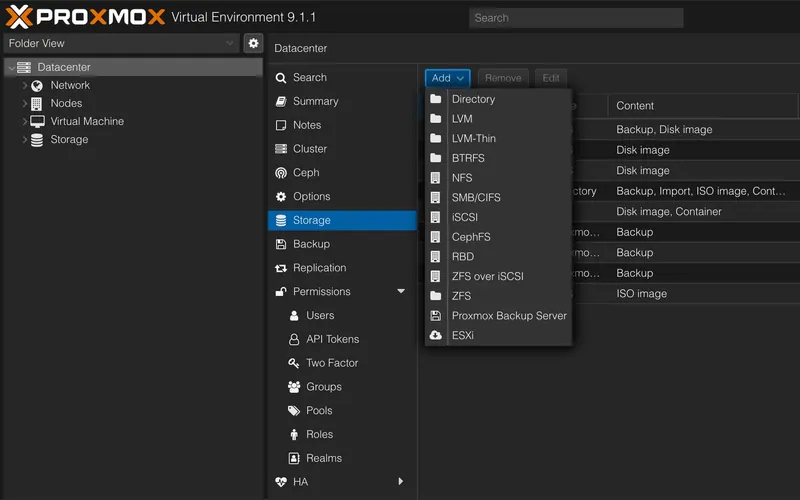The width and height of the screenshot is (800, 500).
Task: Click the Ceph icon in sidebar
Action: coord(281,173)
